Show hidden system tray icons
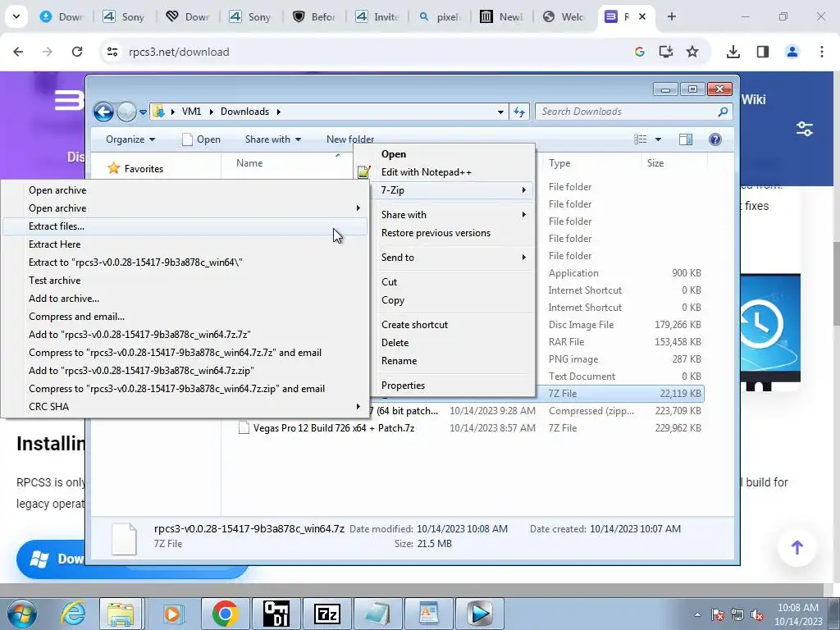 click(x=697, y=614)
